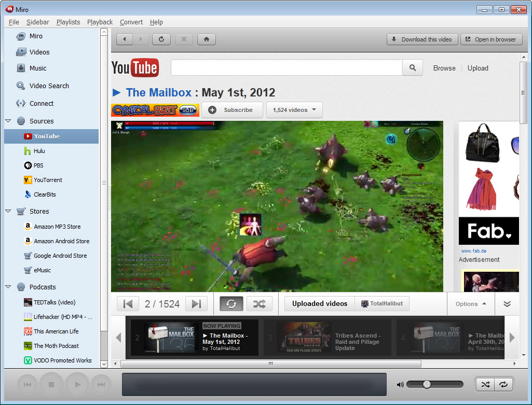
Task: Click the volume speaker icon
Action: pos(400,385)
